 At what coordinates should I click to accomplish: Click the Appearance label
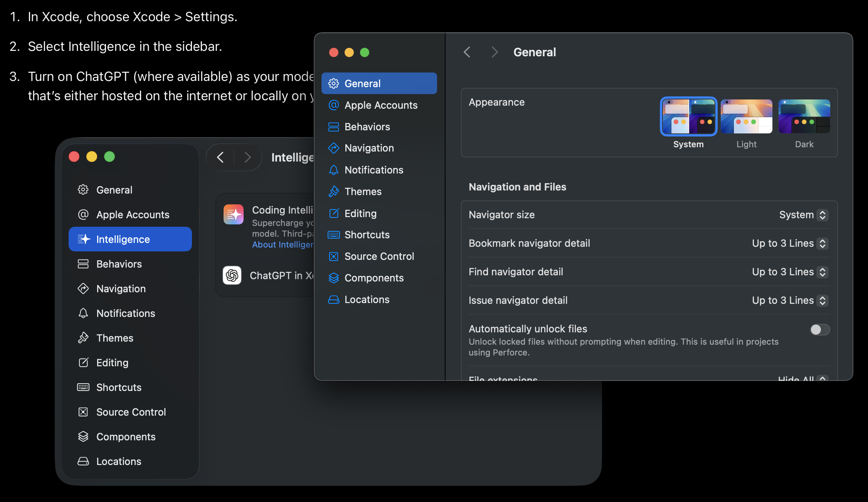click(496, 102)
